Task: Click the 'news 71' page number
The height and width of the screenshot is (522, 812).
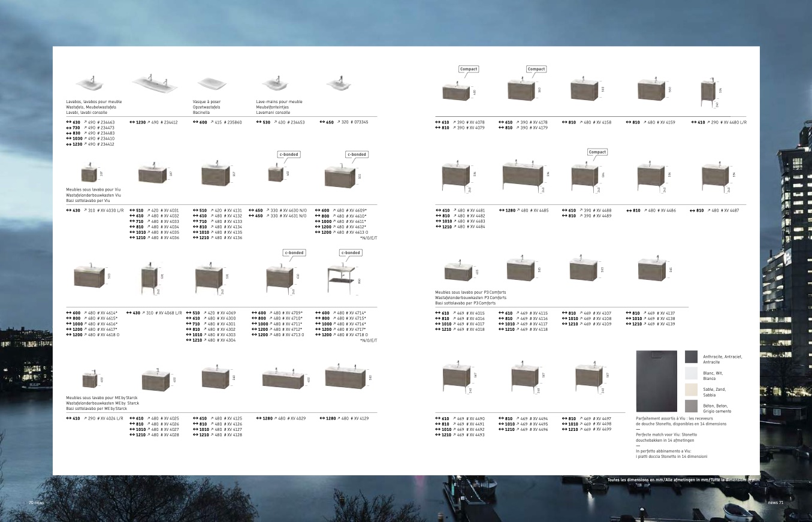Action: tap(775, 502)
